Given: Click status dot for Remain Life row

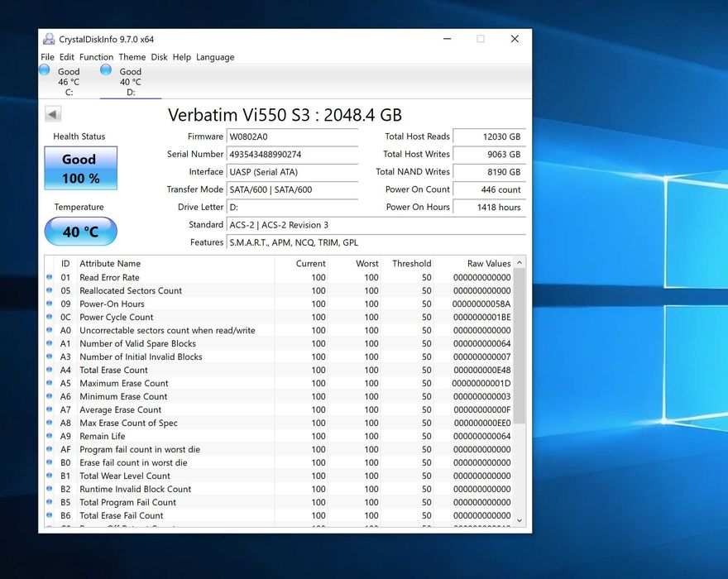Looking at the screenshot, I should [49, 436].
